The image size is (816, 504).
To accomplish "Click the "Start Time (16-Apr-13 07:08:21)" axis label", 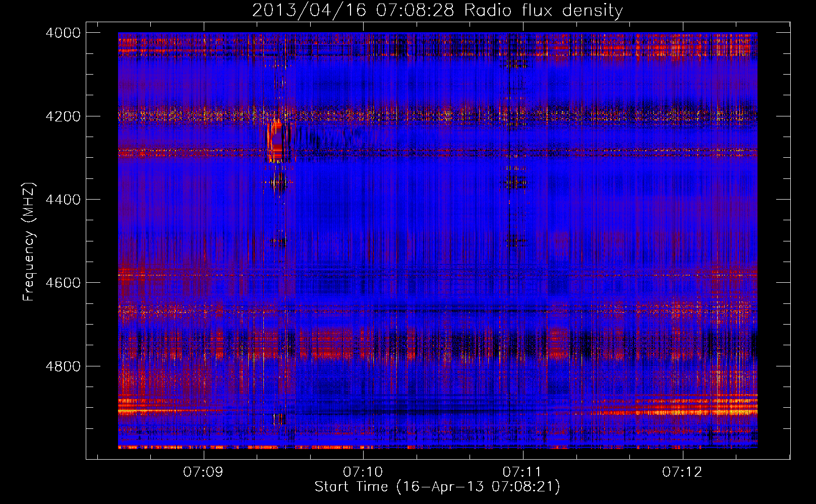I will click(x=437, y=486).
